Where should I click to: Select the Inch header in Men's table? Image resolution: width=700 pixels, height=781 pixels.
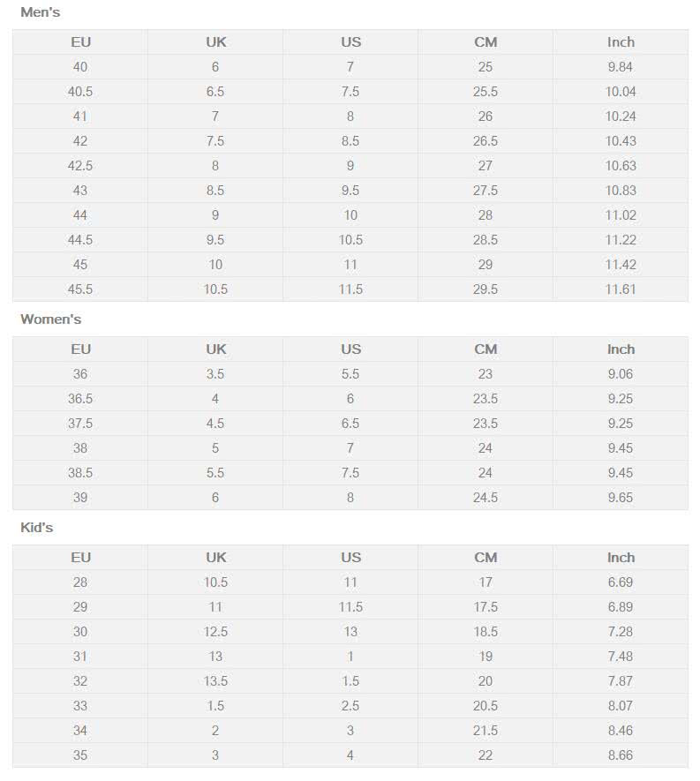(621, 42)
